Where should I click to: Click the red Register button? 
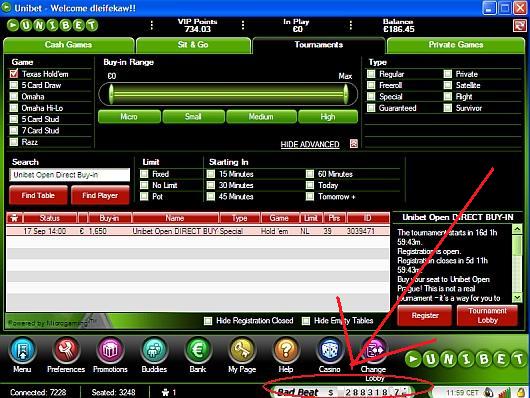[x=425, y=315]
